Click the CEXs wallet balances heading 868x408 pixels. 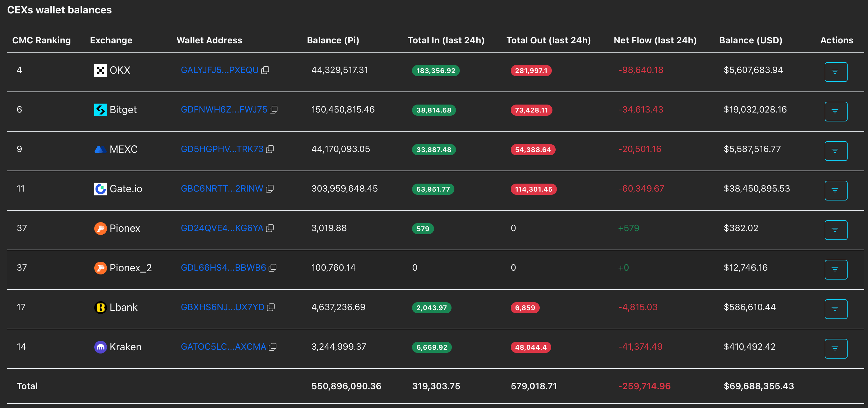click(x=59, y=10)
